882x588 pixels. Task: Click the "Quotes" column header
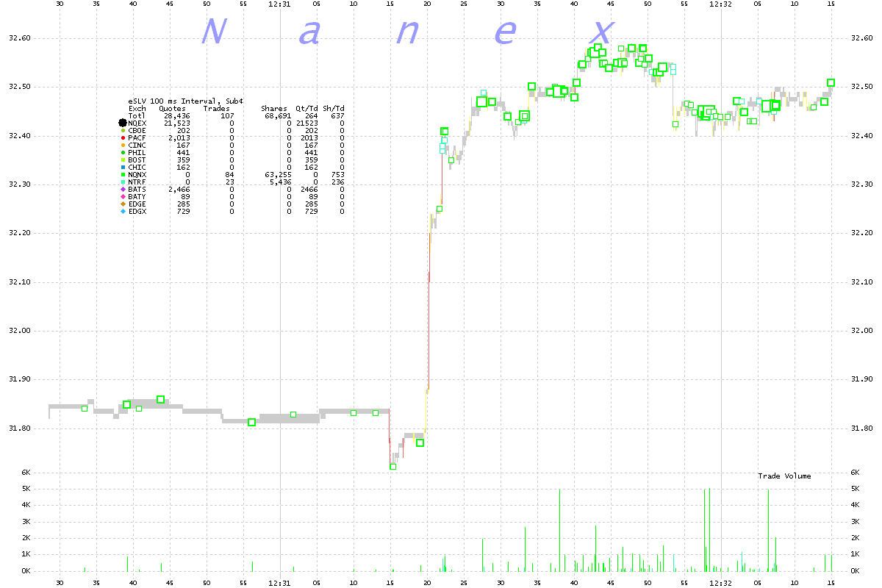coord(173,109)
